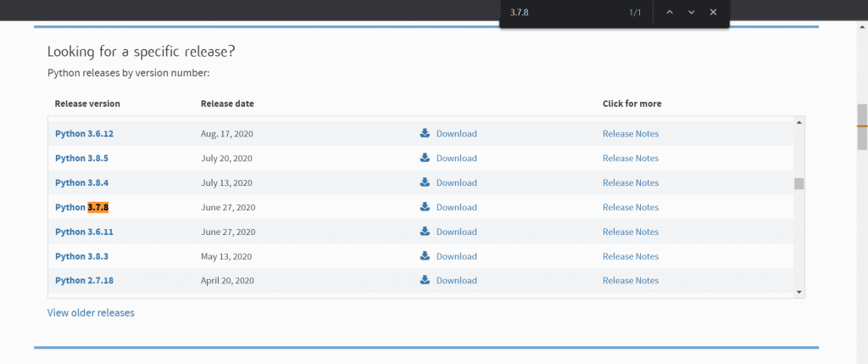Click Download link for Python 3.8.4
The height and width of the screenshot is (364, 868).
[457, 182]
